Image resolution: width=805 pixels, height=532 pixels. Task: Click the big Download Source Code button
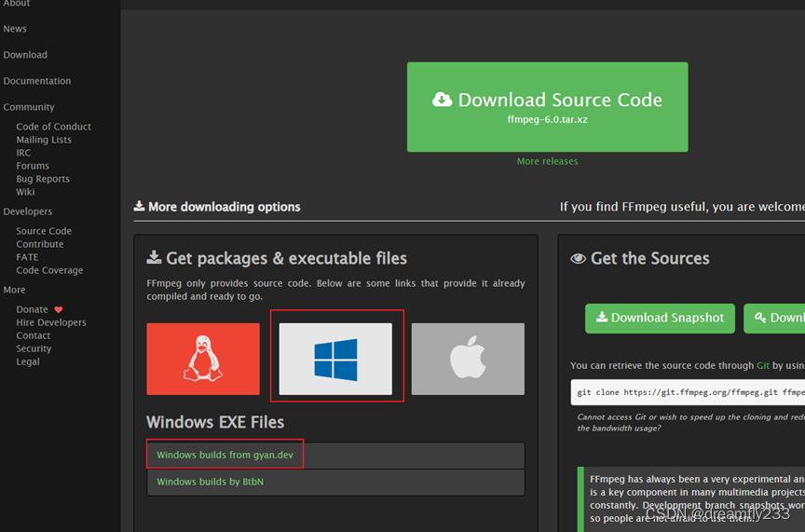click(x=547, y=107)
